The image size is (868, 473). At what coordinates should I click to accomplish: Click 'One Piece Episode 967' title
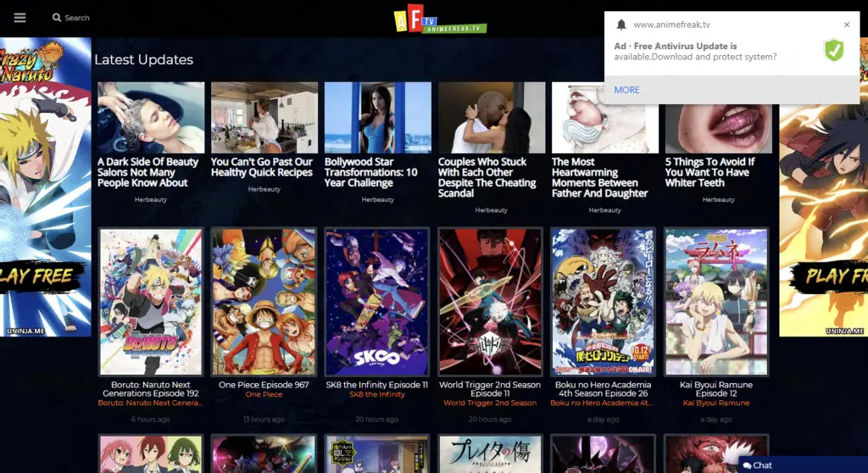(x=264, y=384)
